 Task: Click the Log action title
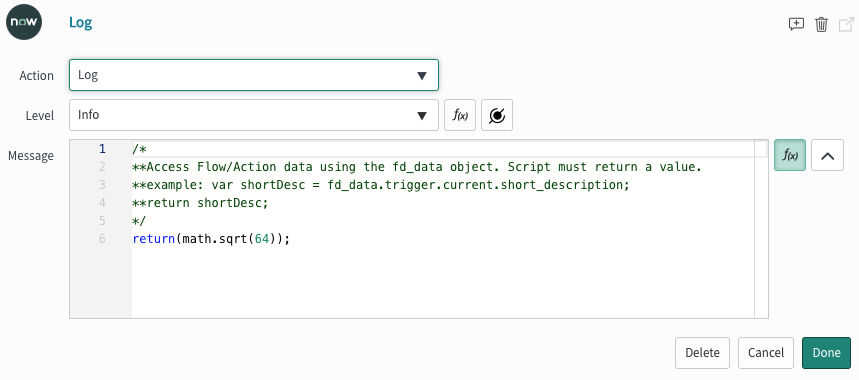click(x=81, y=23)
